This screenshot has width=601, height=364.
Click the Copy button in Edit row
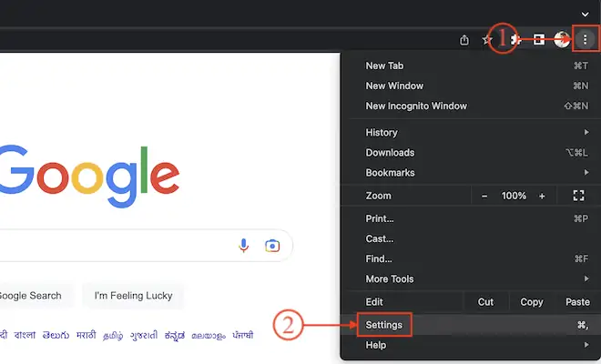coord(531,302)
